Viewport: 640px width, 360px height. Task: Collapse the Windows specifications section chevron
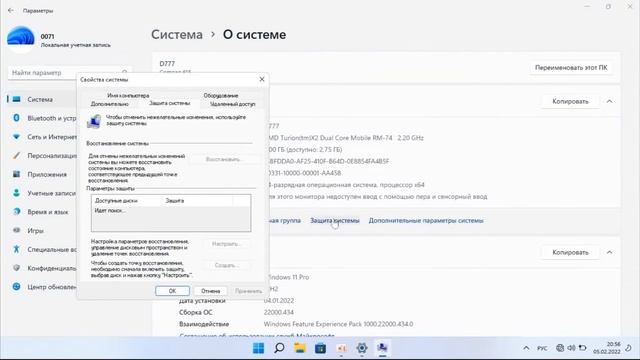pyautogui.click(x=609, y=252)
